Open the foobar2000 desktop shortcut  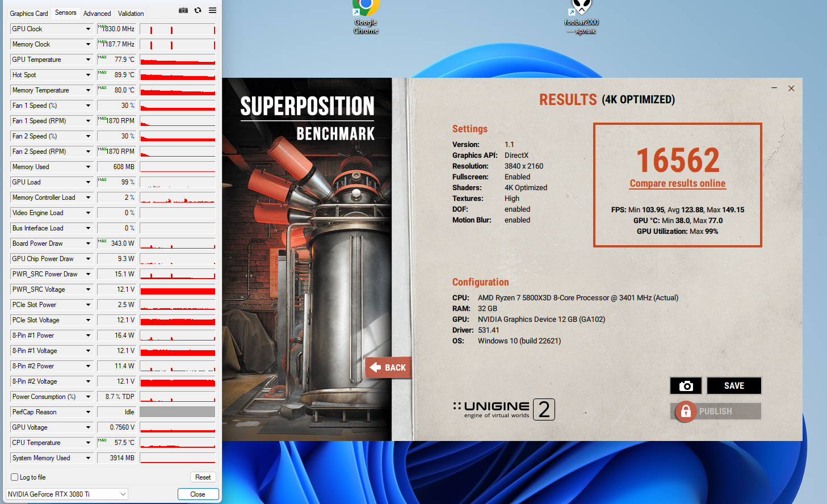pyautogui.click(x=581, y=17)
